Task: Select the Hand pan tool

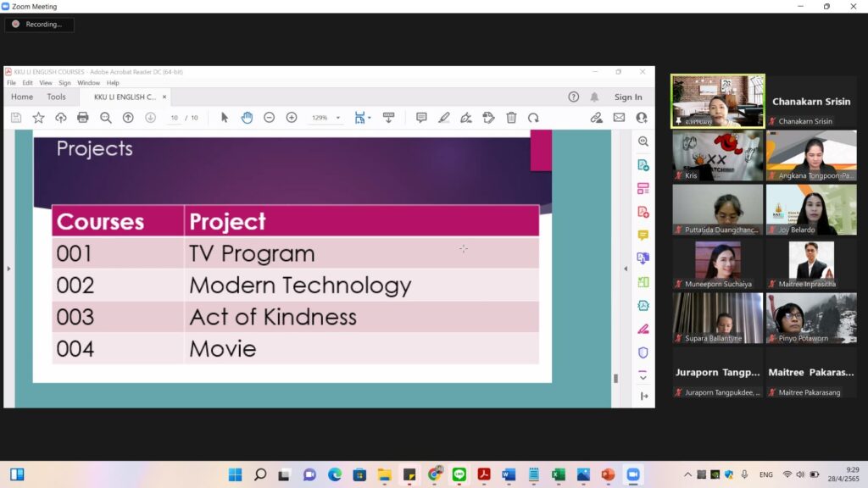Action: 247,118
